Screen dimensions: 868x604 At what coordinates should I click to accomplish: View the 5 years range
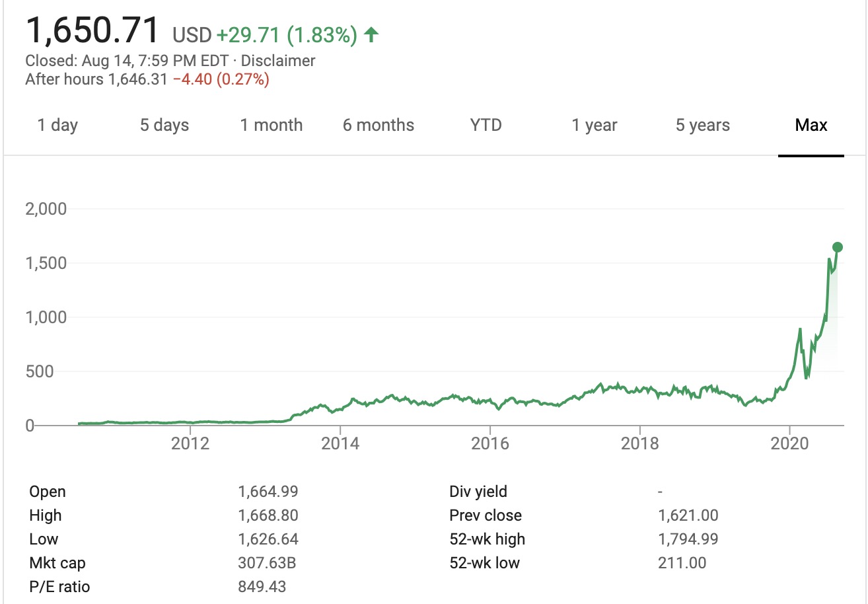point(703,125)
